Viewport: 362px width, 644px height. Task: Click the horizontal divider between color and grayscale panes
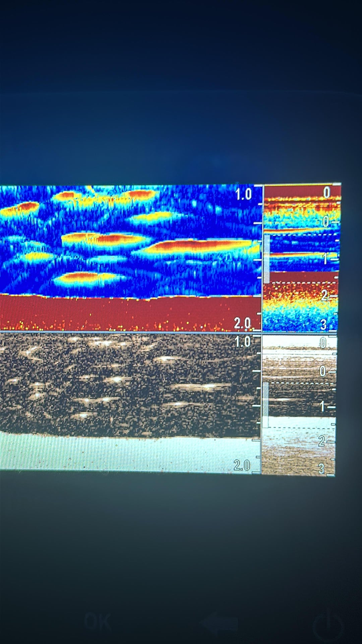131,332
